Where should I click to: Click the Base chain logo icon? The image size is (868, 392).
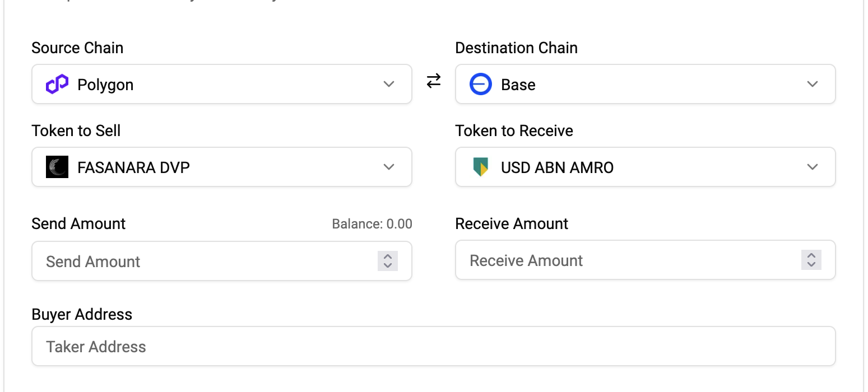click(x=481, y=85)
